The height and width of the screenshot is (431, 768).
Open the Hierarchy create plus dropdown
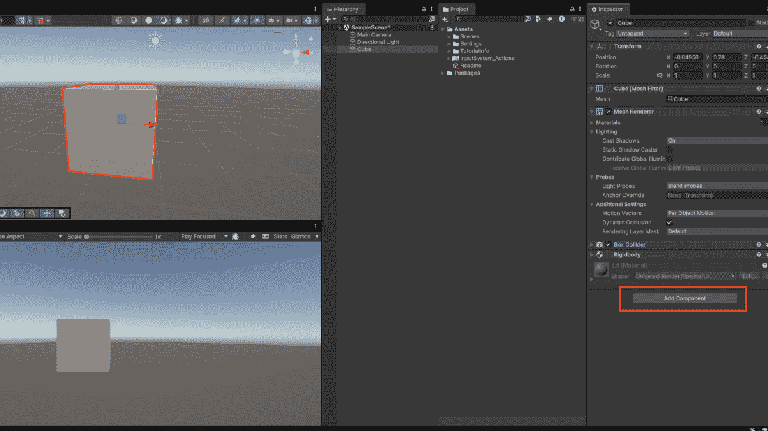tap(331, 20)
